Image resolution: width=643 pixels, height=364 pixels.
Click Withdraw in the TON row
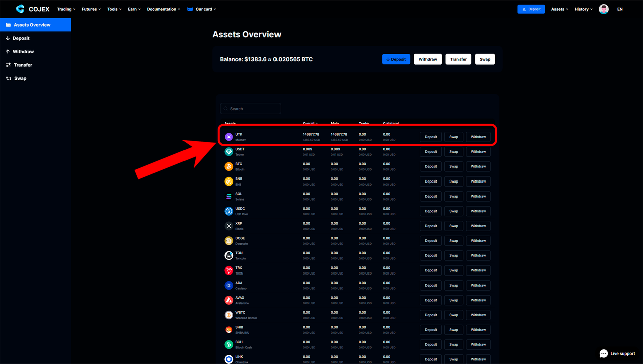(x=478, y=255)
